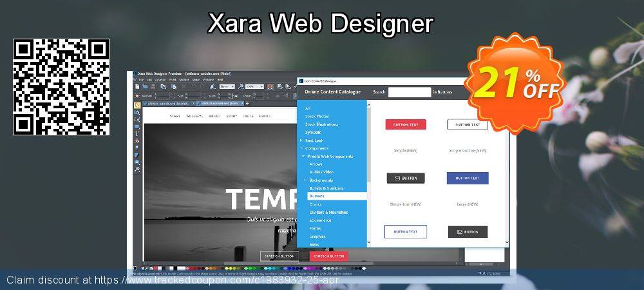The height and width of the screenshot is (290, 644).
Task: Pick the blue swatch in color line
Action: 290,269
